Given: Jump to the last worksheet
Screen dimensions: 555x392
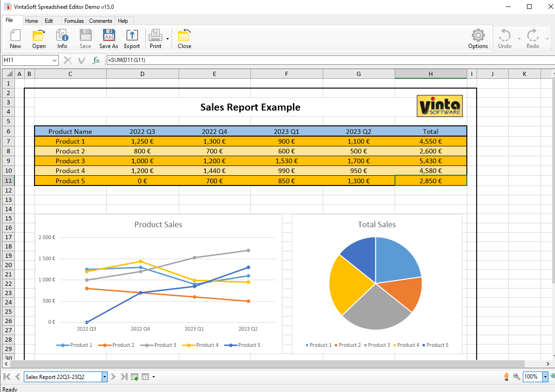Looking at the screenshot, I should (124, 377).
